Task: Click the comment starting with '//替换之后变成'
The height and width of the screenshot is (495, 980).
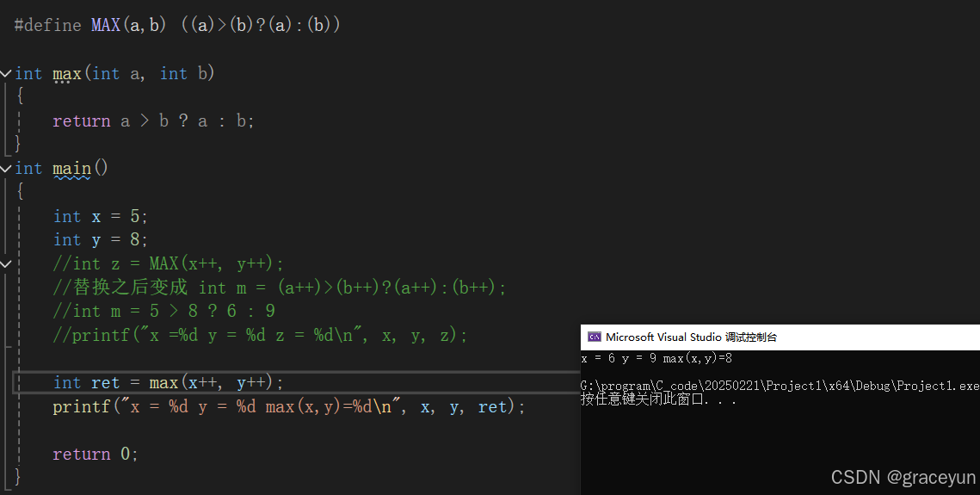Action: pos(280,288)
